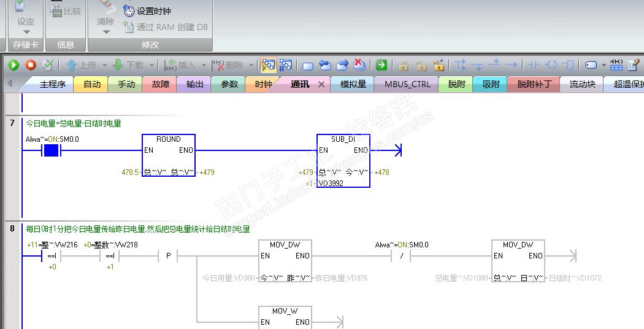
Task: Click the first padlock icon
Action: (404, 66)
